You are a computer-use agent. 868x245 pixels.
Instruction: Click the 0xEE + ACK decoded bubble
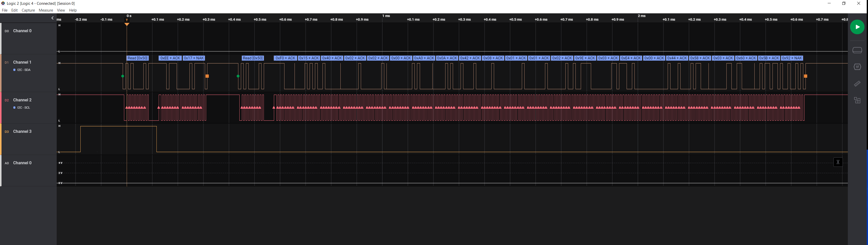point(170,58)
